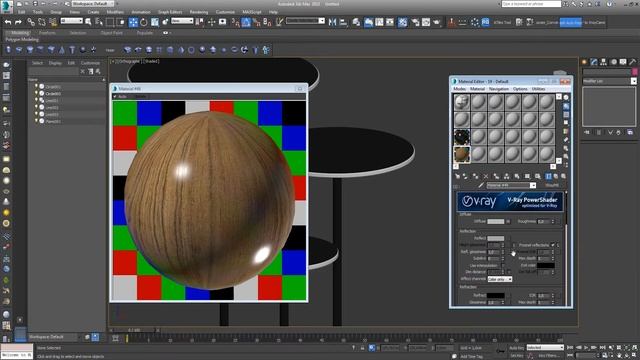Click the Pick Material eyedropper icon
Screen dimensions: 640x360
click(x=481, y=185)
